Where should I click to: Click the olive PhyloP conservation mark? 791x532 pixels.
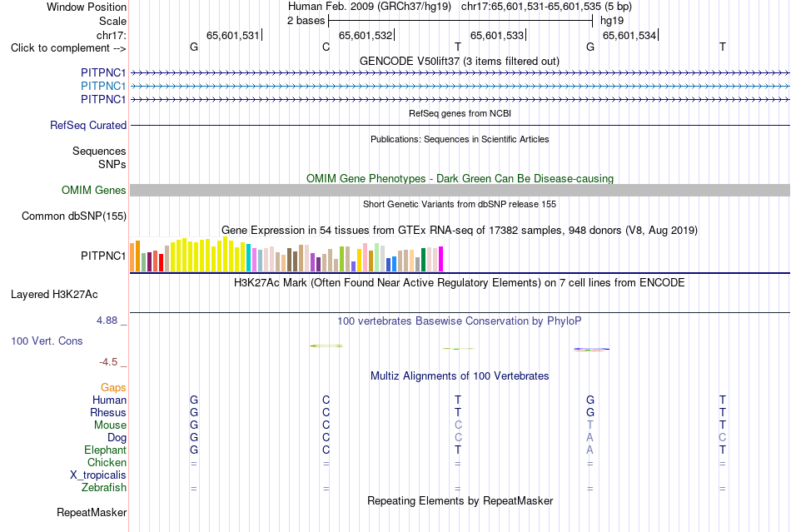click(326, 346)
